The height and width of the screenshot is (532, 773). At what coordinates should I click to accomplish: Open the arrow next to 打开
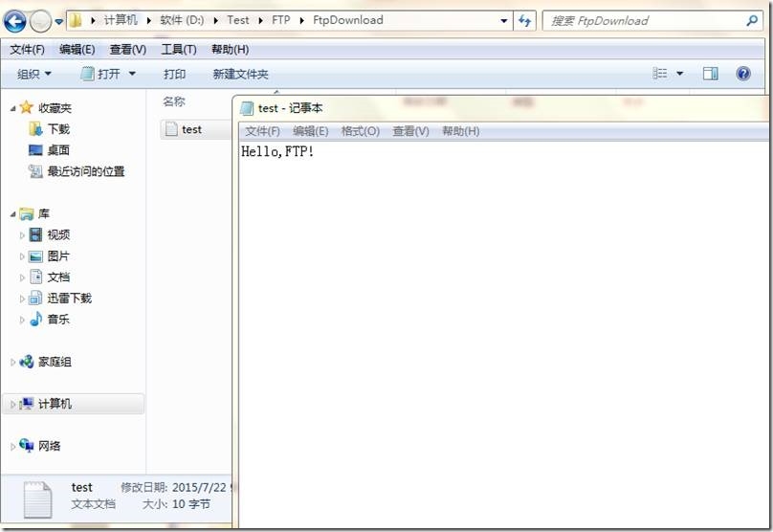[x=132, y=74]
